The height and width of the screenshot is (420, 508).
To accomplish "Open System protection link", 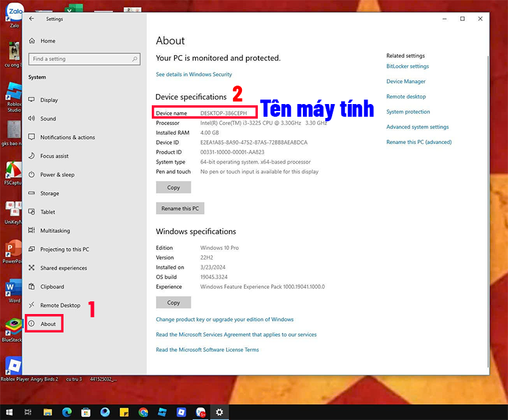I will [x=408, y=112].
